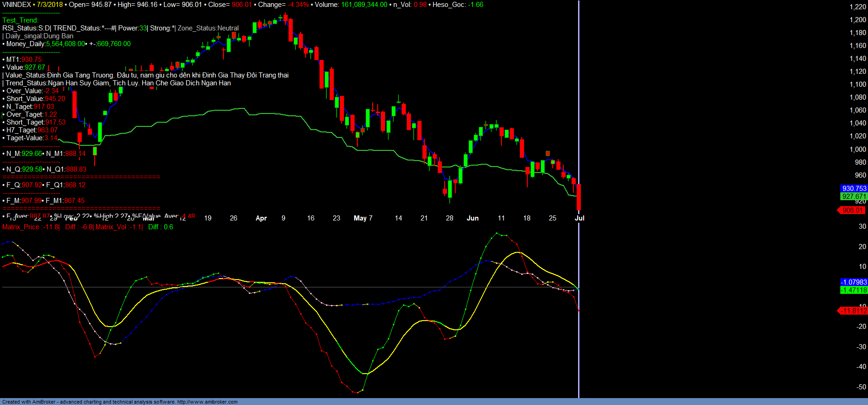This screenshot has width=868, height=405.
Task: Click the Volume value 161,089,344.00
Action: pyautogui.click(x=364, y=5)
